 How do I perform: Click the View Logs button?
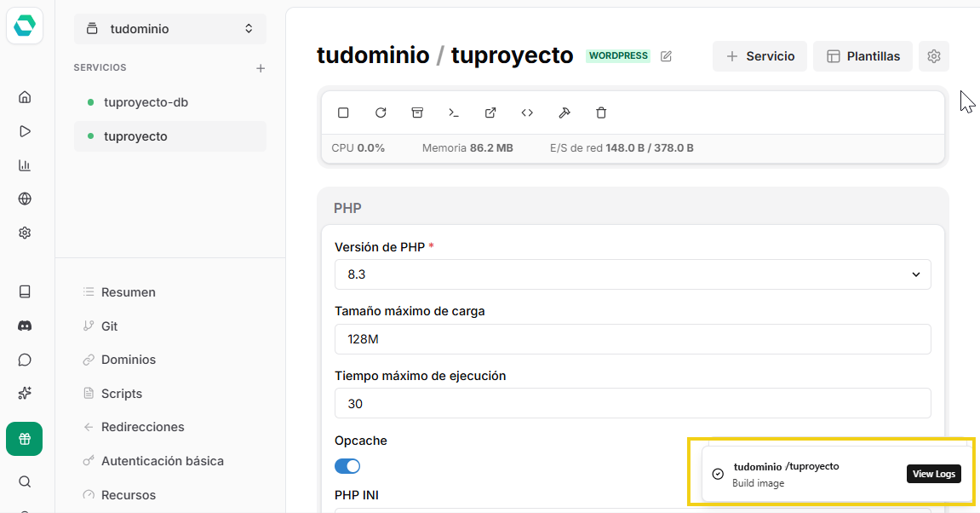933,474
